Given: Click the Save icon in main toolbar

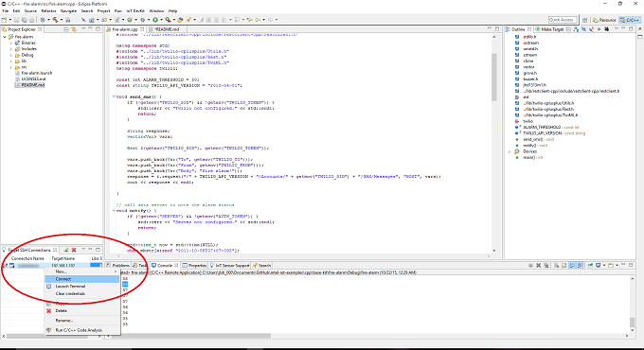Looking at the screenshot, I should 16,20.
